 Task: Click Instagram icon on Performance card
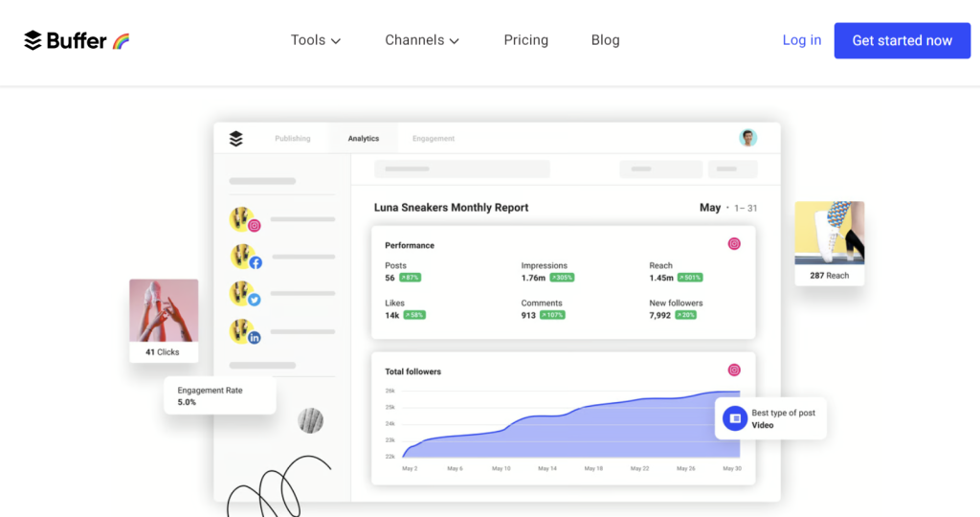click(734, 244)
